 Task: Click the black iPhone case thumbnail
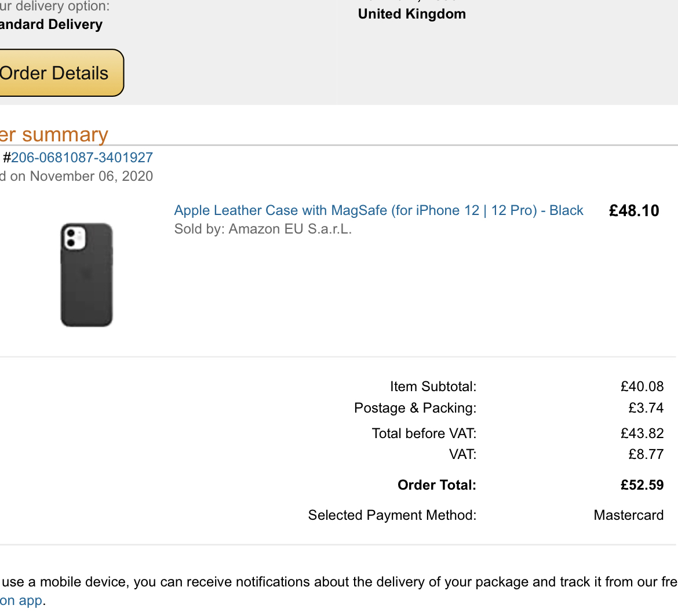87,275
